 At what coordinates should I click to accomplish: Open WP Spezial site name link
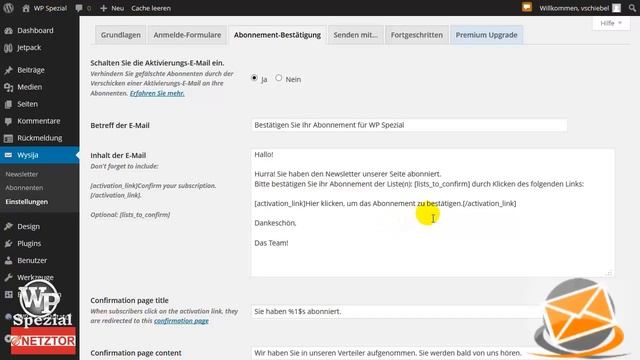50,8
